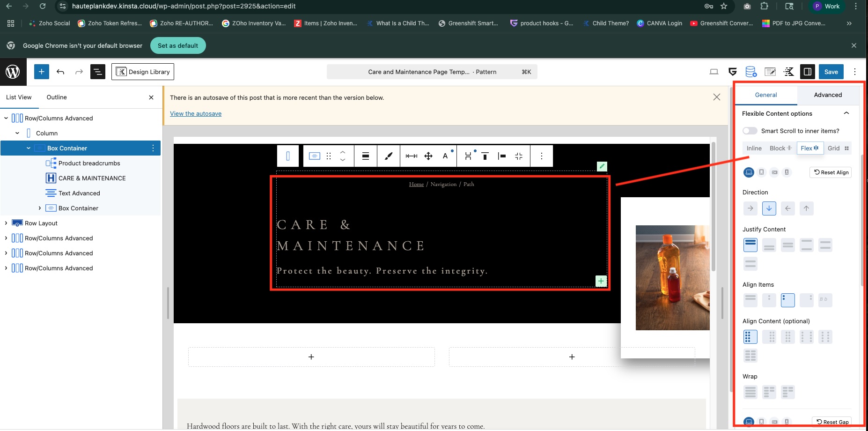Click the Box Container block type icon

click(x=315, y=156)
